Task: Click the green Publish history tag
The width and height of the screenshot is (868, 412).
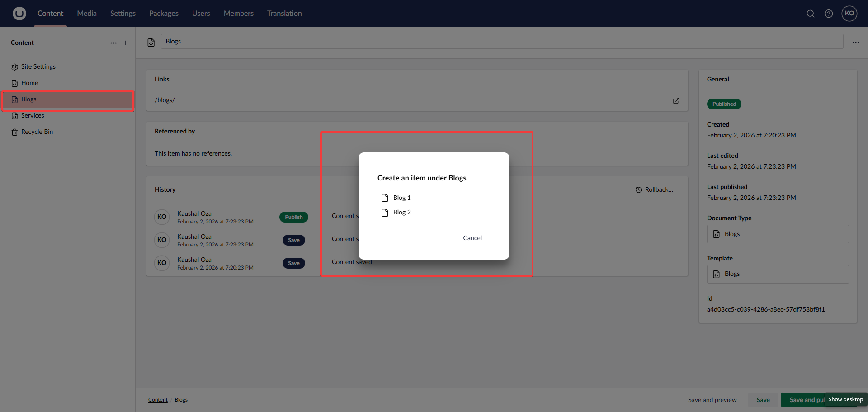Action: point(294,217)
